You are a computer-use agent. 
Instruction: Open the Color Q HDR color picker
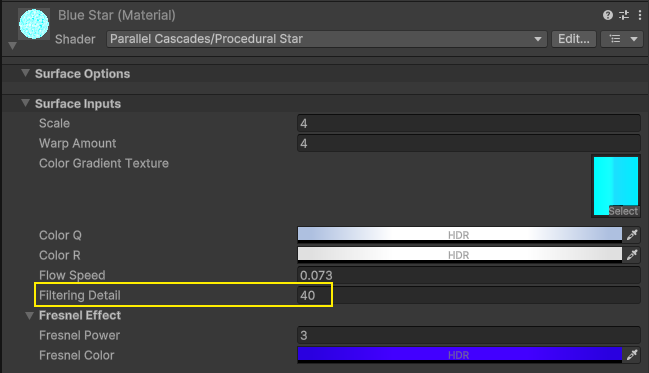[x=459, y=234]
